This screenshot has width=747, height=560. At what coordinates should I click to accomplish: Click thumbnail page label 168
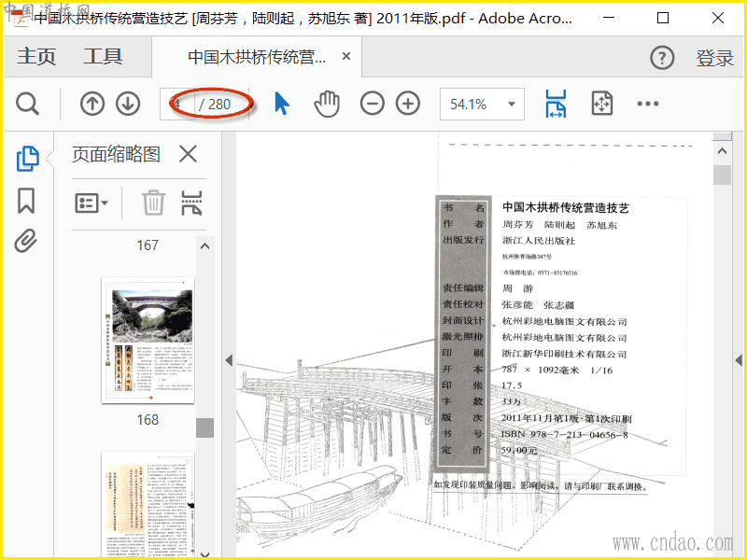pyautogui.click(x=148, y=420)
